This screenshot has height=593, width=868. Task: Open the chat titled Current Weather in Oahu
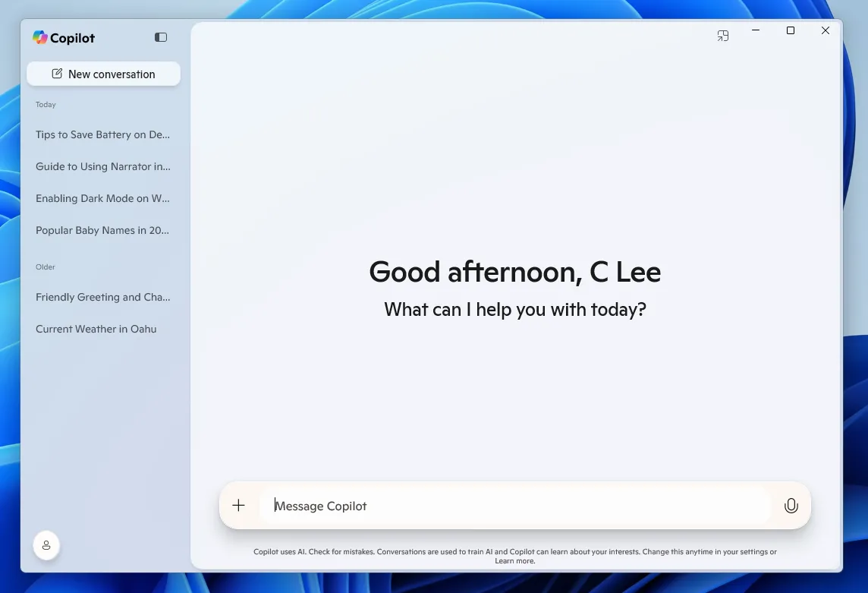point(96,329)
